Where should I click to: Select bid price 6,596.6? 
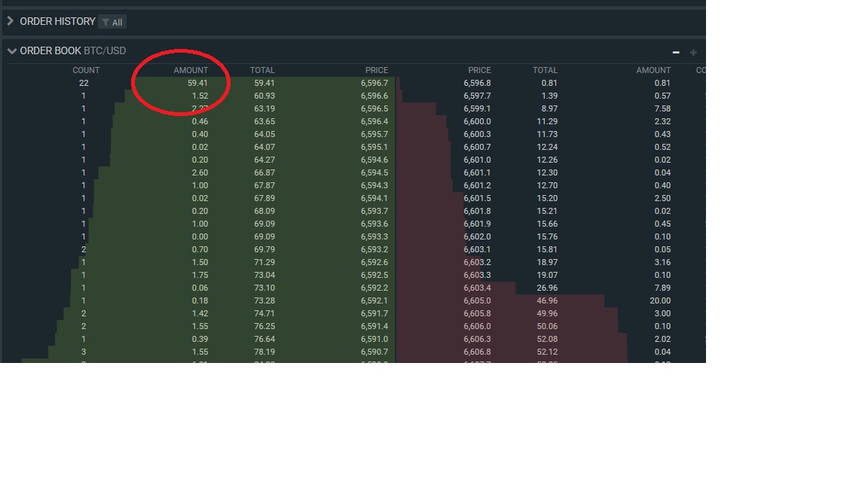(x=374, y=96)
